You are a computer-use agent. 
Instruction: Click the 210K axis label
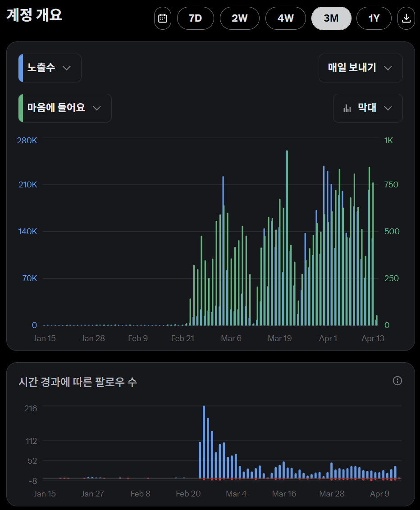point(27,185)
